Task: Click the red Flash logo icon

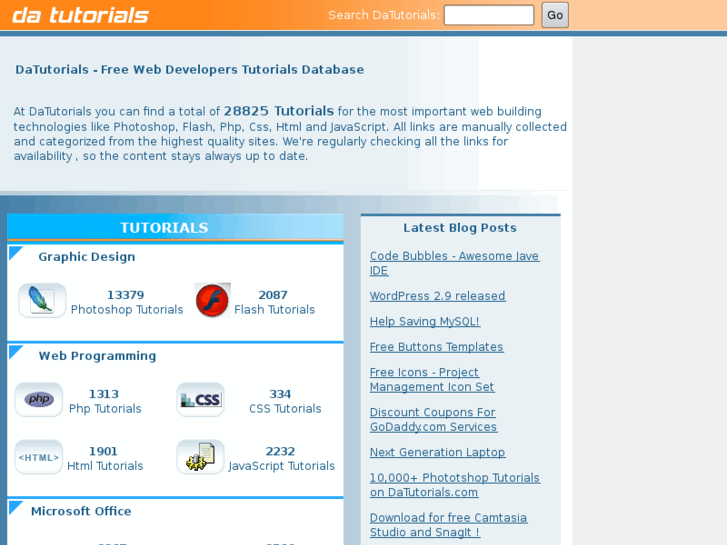Action: point(212,301)
